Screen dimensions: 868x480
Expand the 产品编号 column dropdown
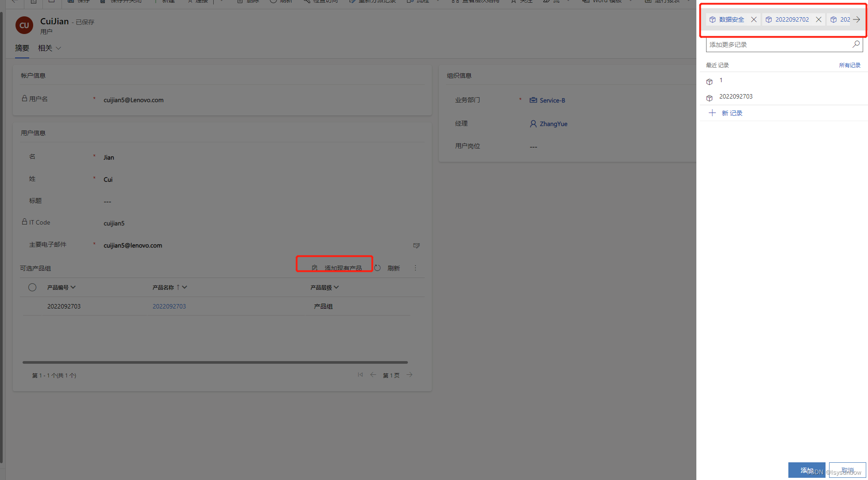point(73,287)
